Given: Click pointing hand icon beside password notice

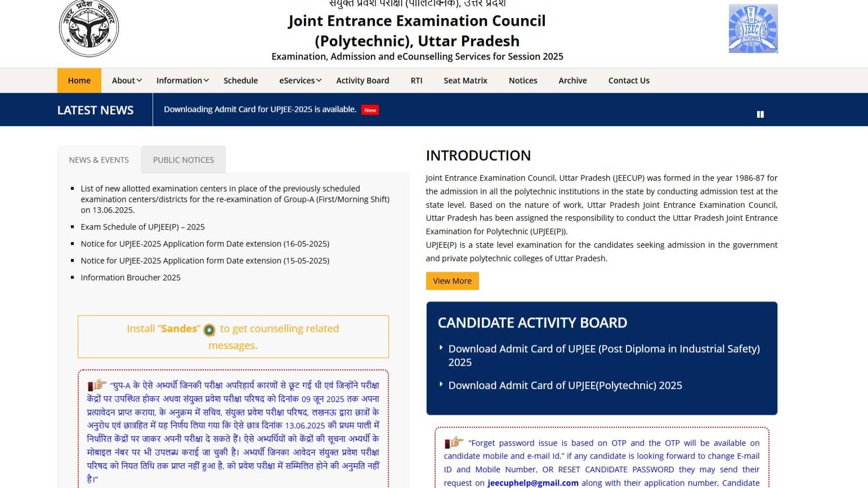Looking at the screenshot, I should point(454,442).
